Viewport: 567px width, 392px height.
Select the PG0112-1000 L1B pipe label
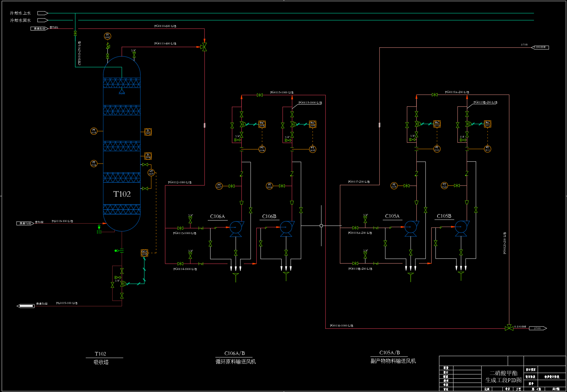pyautogui.click(x=180, y=182)
